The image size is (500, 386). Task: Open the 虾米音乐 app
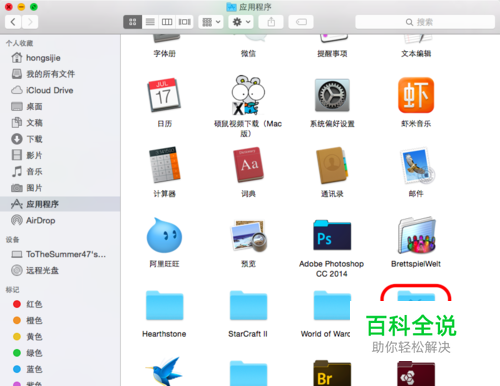(x=416, y=95)
